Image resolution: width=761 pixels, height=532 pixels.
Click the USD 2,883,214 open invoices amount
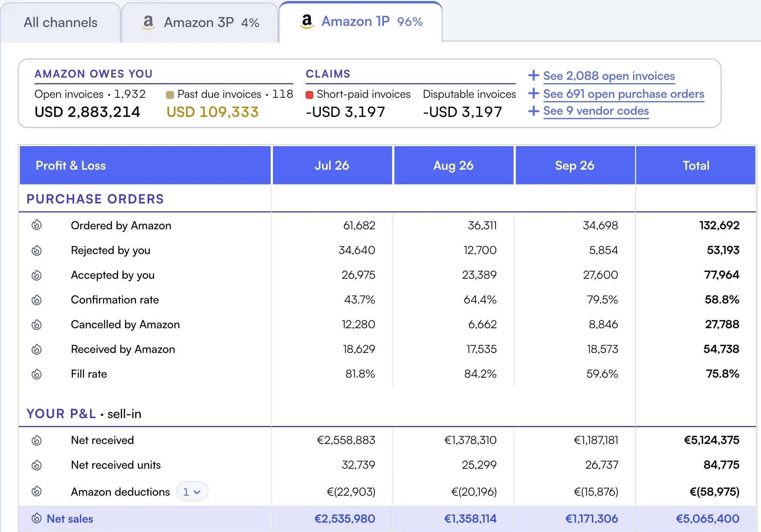tap(87, 112)
